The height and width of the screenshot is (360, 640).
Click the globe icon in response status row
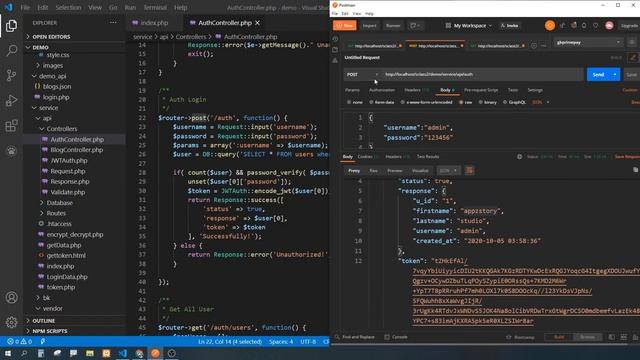click(520, 157)
